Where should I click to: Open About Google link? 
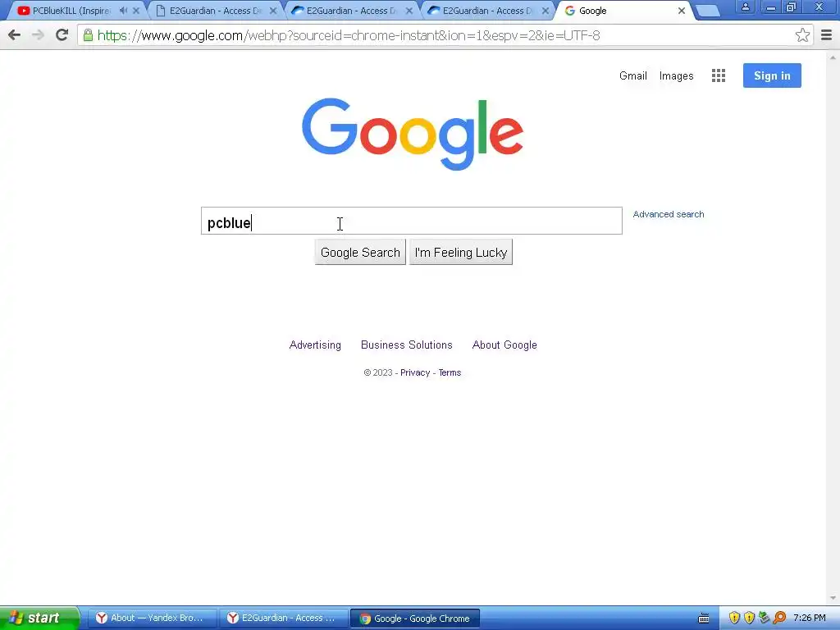point(504,345)
